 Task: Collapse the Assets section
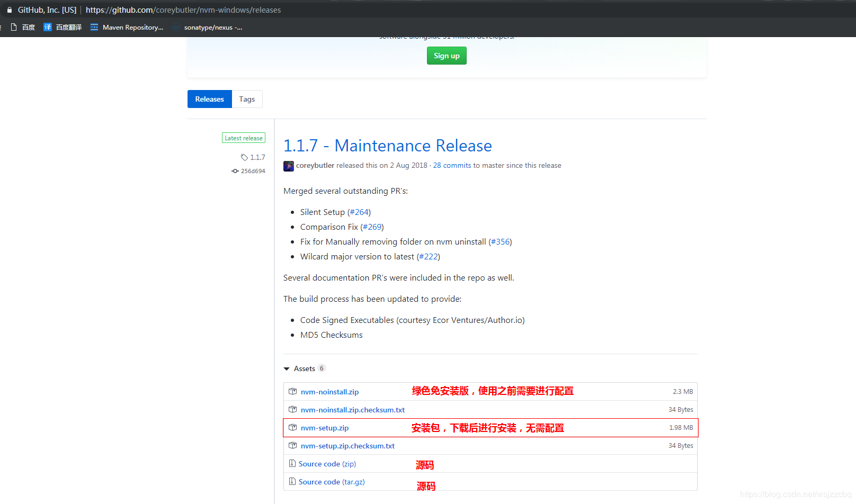coord(287,368)
